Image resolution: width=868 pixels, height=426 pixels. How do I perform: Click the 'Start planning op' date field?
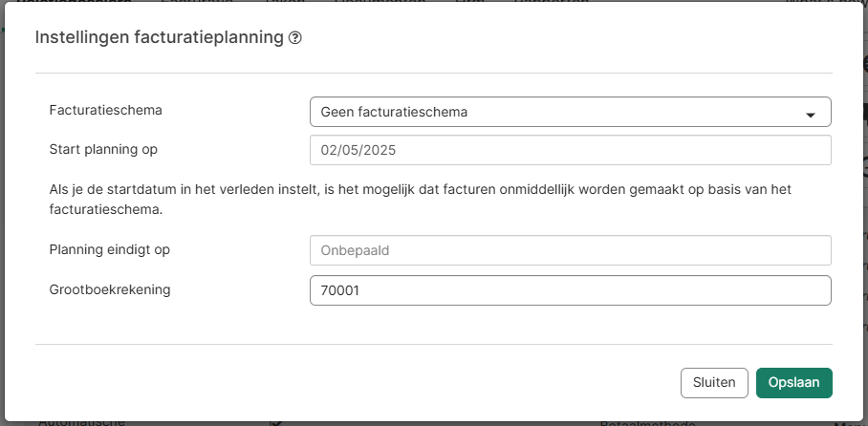(570, 150)
